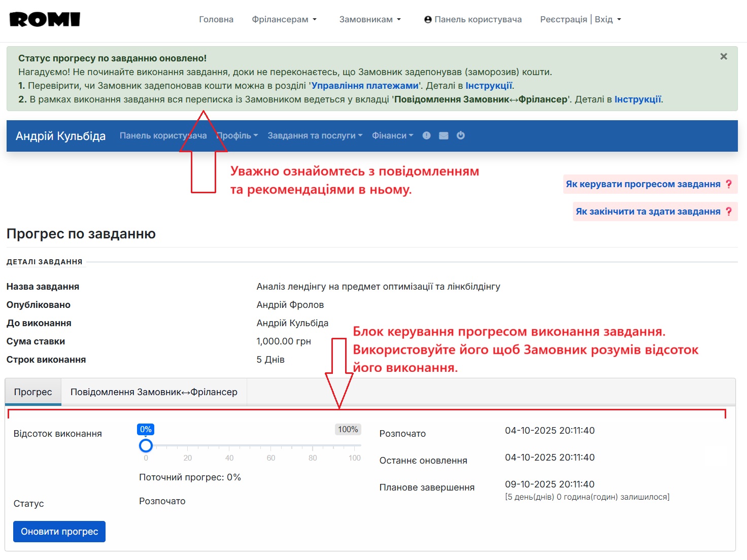Viewport: 747px width, 560px height.
Task: Click the Інструкції link in step one
Action: point(489,85)
